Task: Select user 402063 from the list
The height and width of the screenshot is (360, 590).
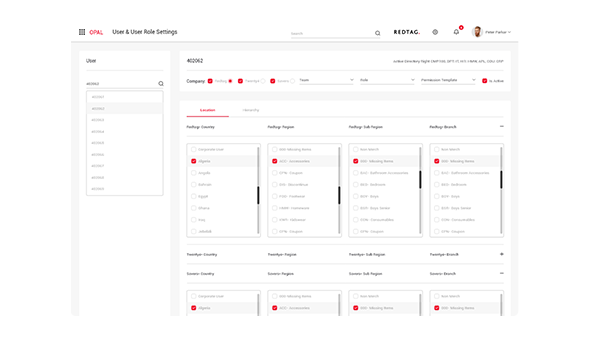Action: (125, 120)
